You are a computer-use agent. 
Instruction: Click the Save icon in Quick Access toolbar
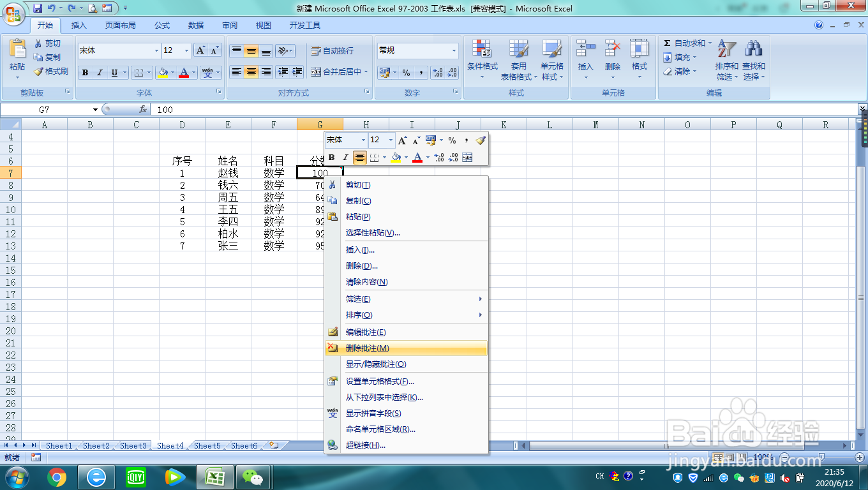pos(38,8)
